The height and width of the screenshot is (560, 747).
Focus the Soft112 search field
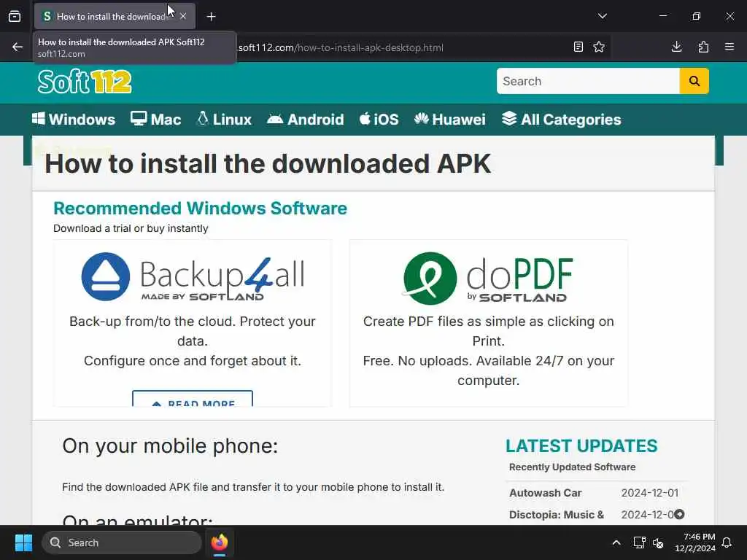588,81
